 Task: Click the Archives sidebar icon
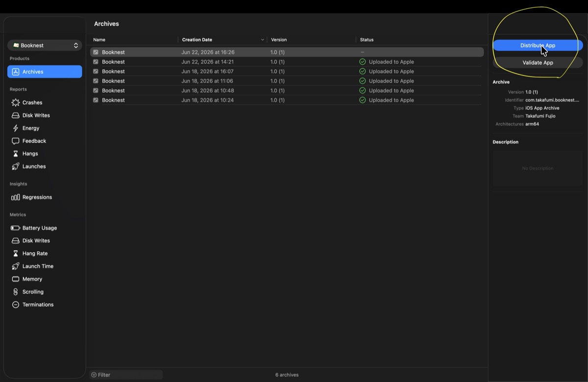pos(15,72)
